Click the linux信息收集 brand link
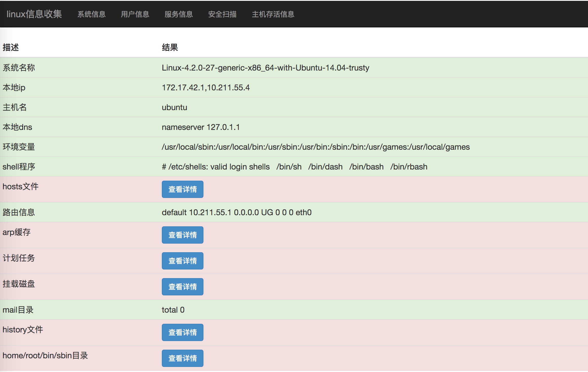Viewport: 588px width, 372px height. tap(34, 14)
